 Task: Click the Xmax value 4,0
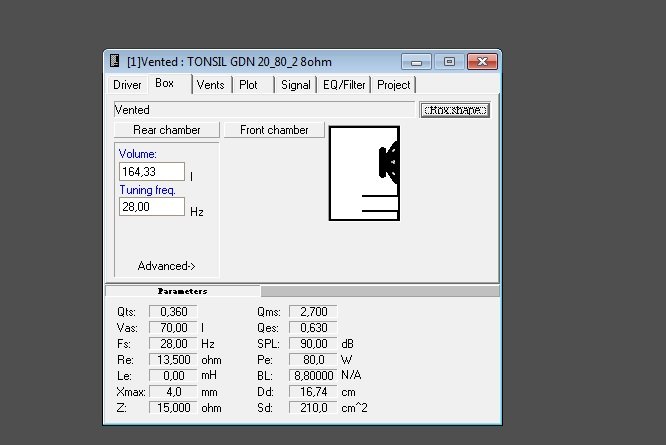coord(173,391)
